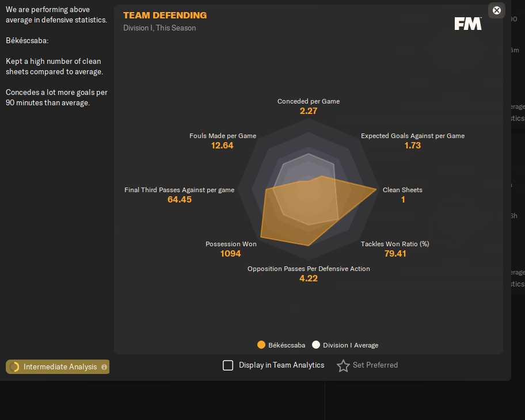Toggle the Békéscsaba legend orange dot
Image resolution: width=525 pixels, height=420 pixels.
(x=261, y=345)
